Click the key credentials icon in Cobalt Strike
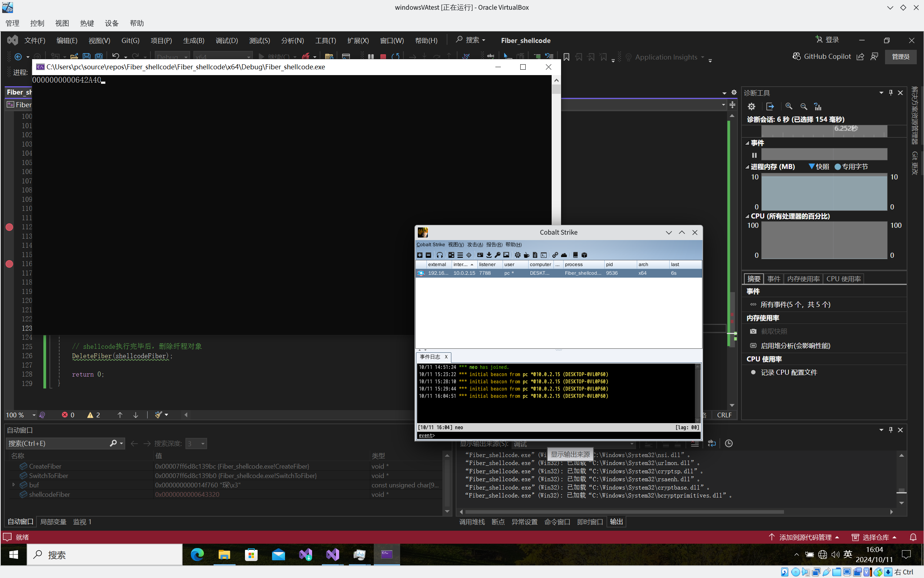 click(x=497, y=255)
